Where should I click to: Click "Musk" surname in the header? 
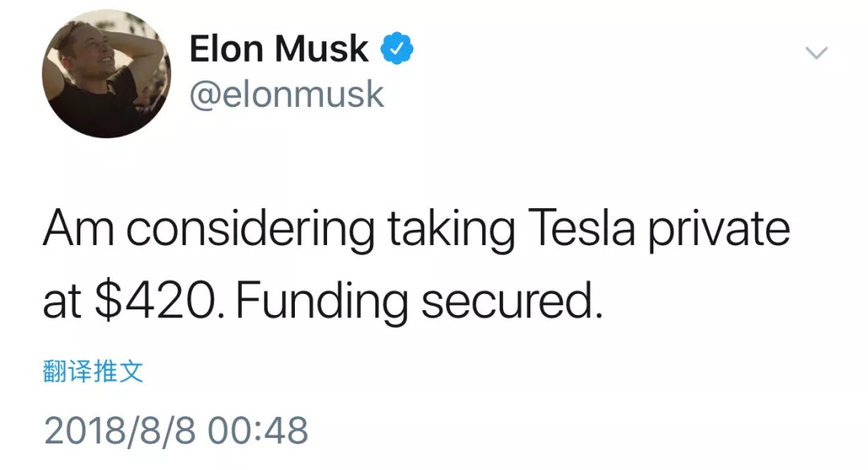click(x=321, y=49)
